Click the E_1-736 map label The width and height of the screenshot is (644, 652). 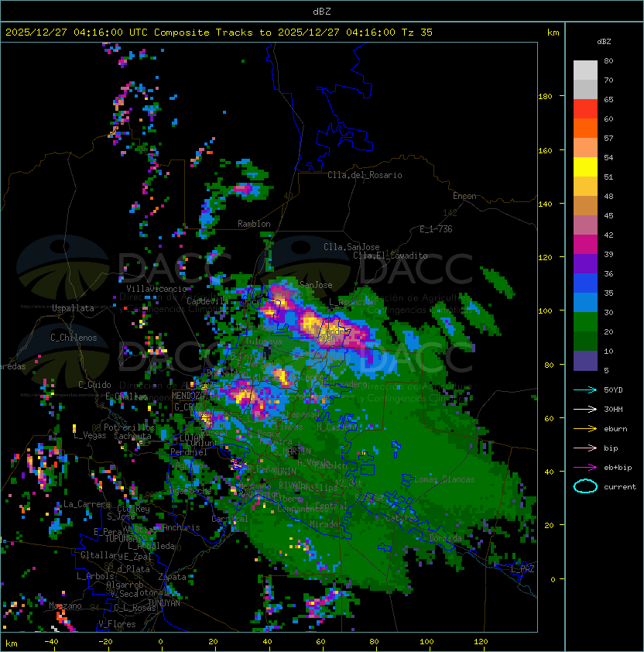(436, 228)
